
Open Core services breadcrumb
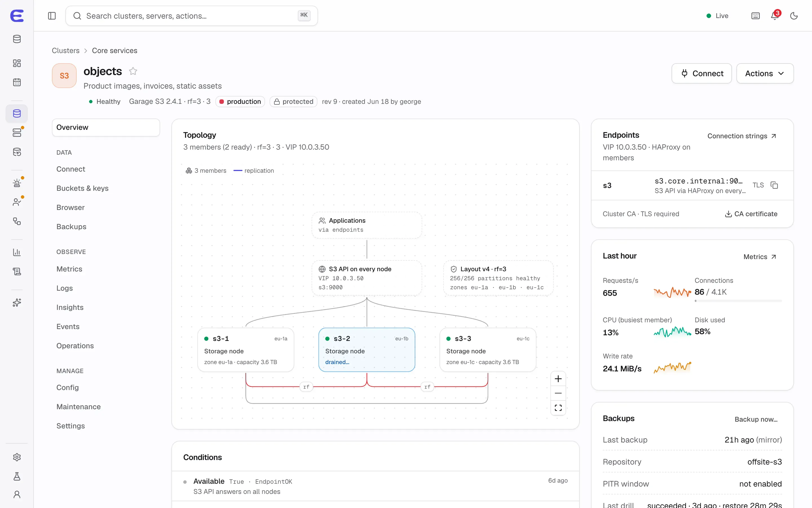[114, 51]
